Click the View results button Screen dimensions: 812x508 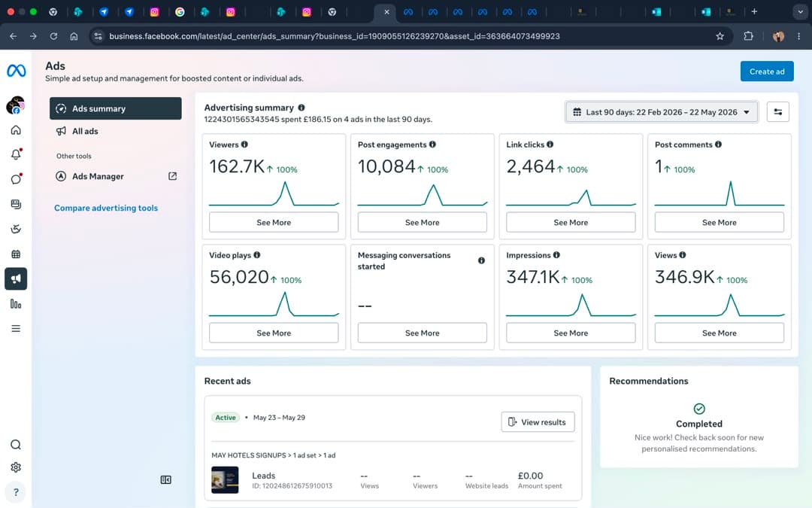(x=538, y=422)
